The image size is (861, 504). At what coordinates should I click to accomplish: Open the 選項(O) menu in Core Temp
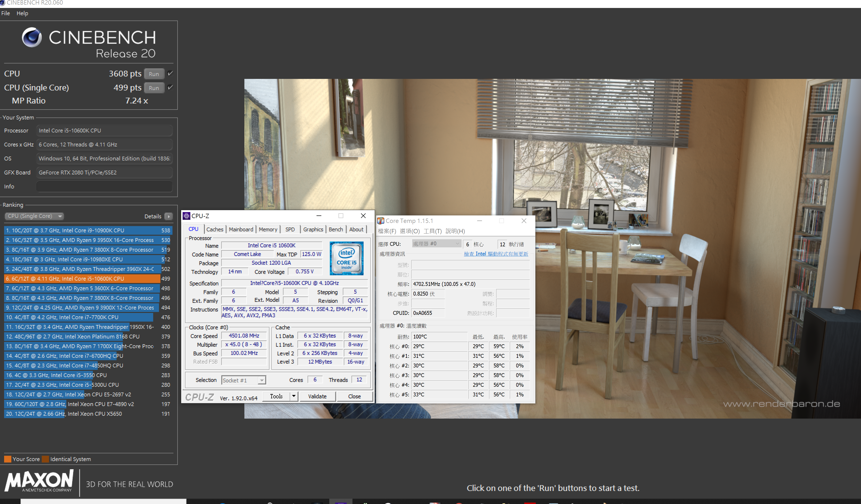[410, 231]
